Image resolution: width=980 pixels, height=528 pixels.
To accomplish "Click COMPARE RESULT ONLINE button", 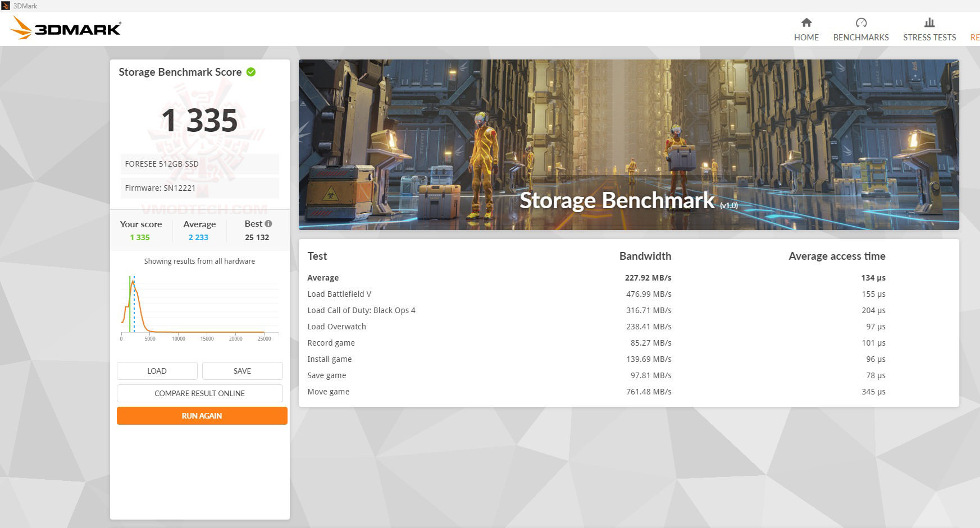I will point(200,393).
